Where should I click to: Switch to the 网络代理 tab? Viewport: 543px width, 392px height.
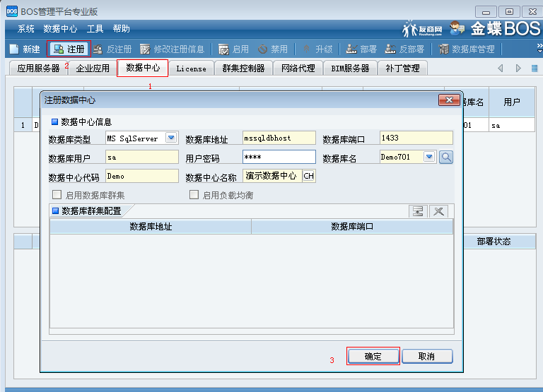[x=298, y=69]
